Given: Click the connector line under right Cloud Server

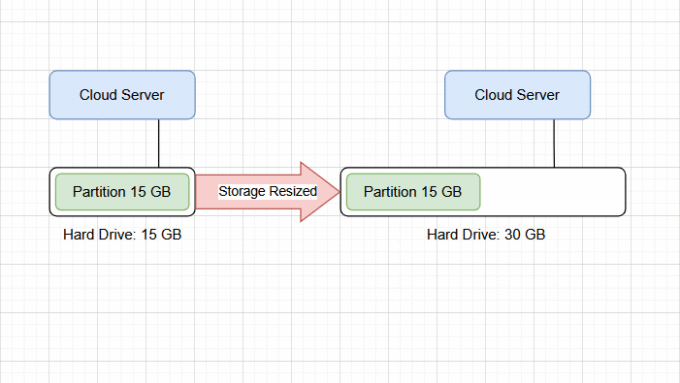Looking at the screenshot, I should [554, 144].
